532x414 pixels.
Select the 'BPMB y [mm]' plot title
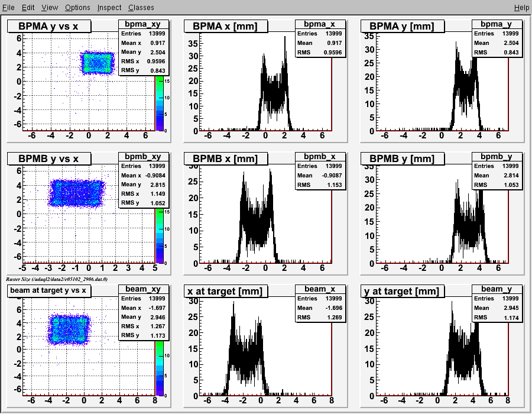pos(403,159)
